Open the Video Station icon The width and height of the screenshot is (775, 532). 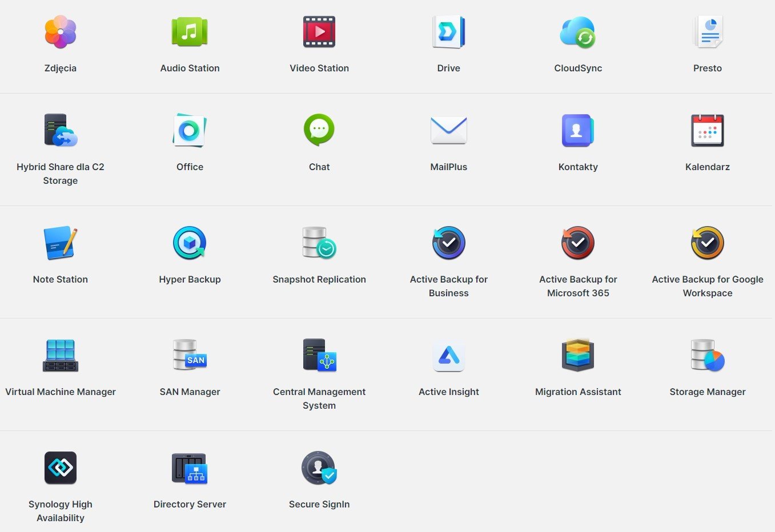[x=319, y=32]
